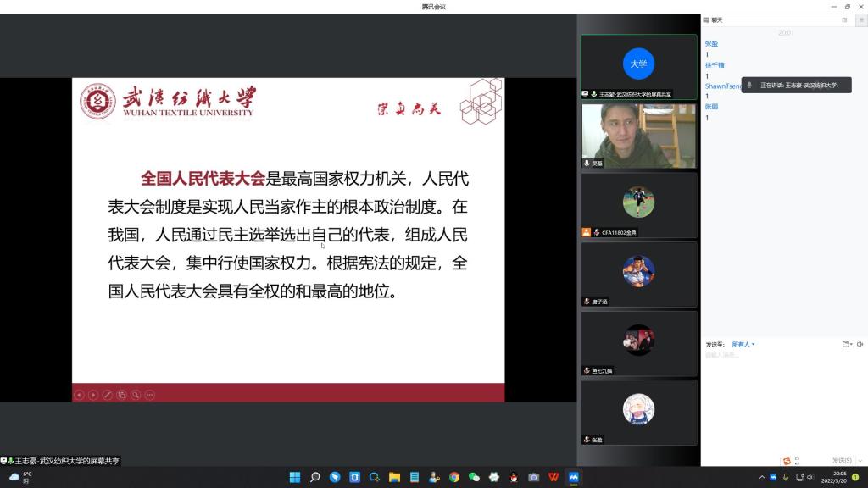The height and width of the screenshot is (488, 868).
Task: Click the microphone tray icon
Action: tap(786, 477)
